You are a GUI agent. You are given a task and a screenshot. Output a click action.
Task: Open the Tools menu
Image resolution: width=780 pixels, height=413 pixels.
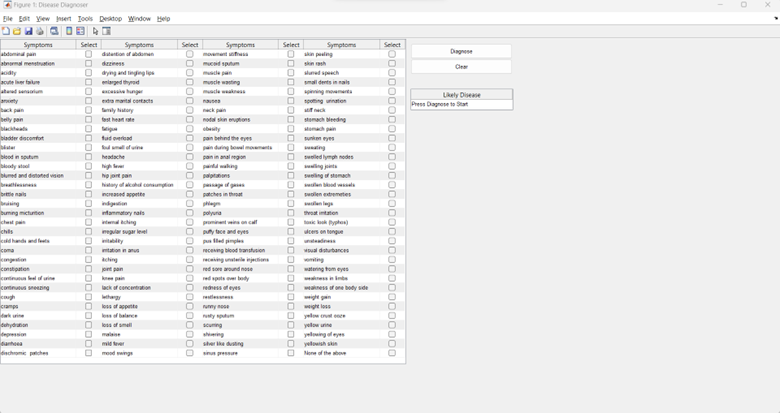[x=85, y=18]
